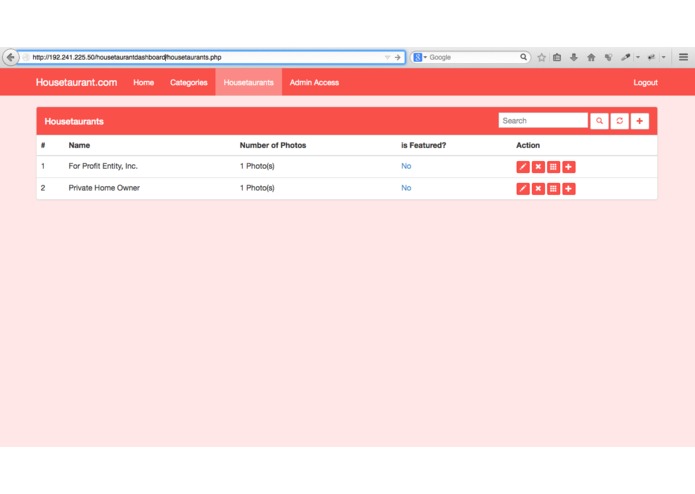Open the downloads arrow icon

click(574, 57)
